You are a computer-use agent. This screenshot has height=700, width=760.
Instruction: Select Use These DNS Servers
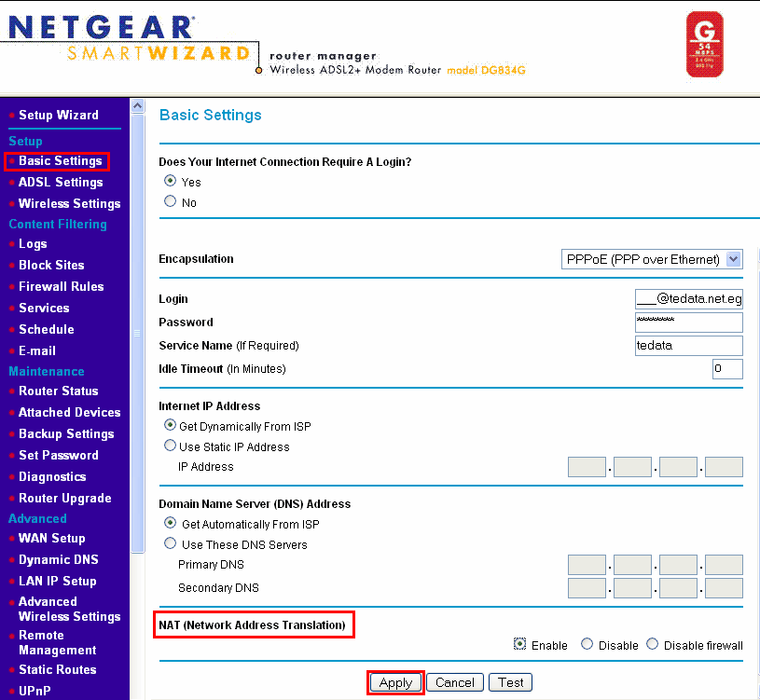pos(170,543)
